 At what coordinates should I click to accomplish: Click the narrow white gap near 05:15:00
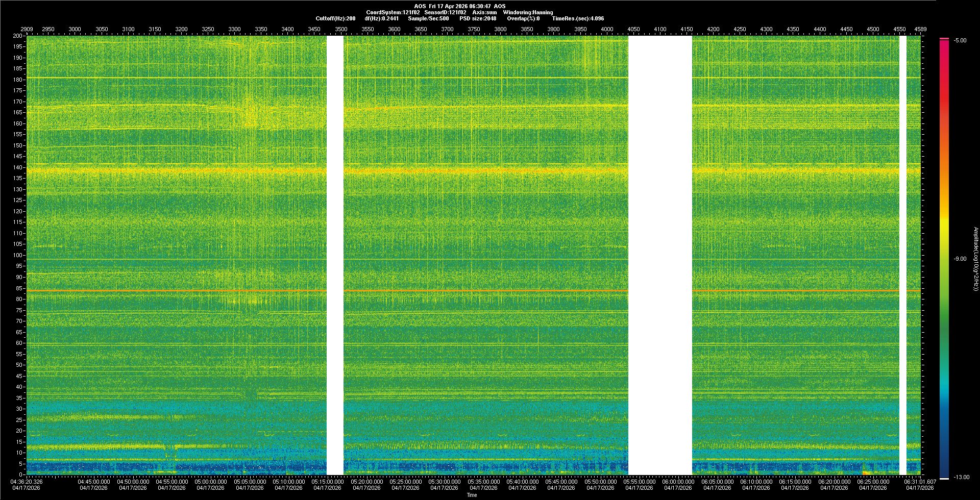[x=335, y=255]
